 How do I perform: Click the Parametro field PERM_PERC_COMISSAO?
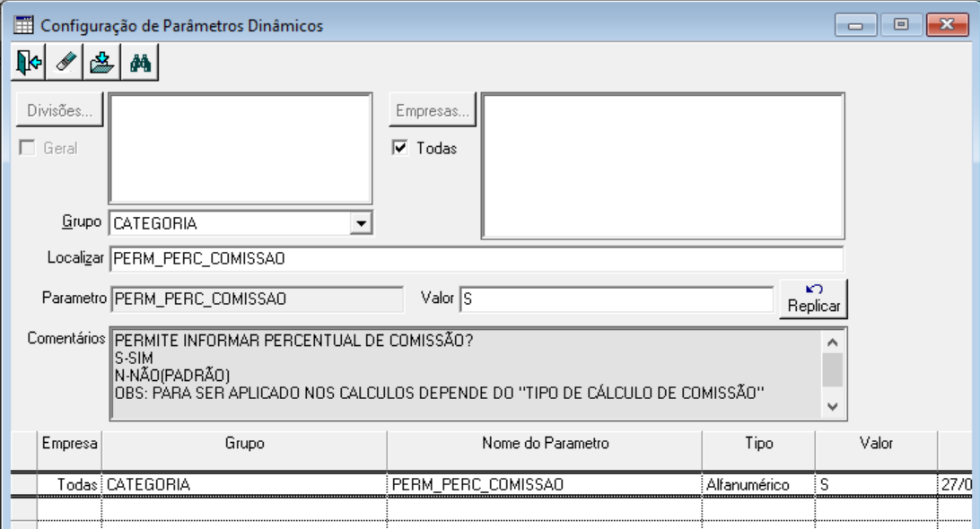coord(257,299)
